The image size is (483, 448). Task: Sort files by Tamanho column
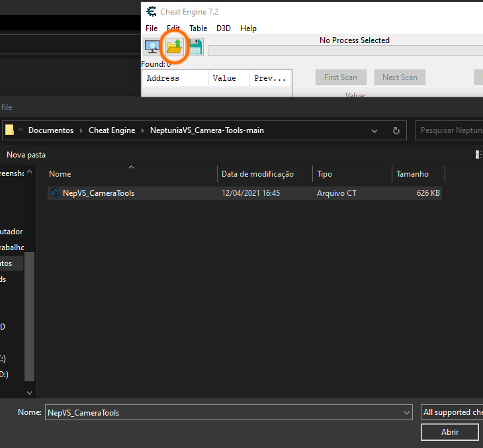[x=419, y=174]
